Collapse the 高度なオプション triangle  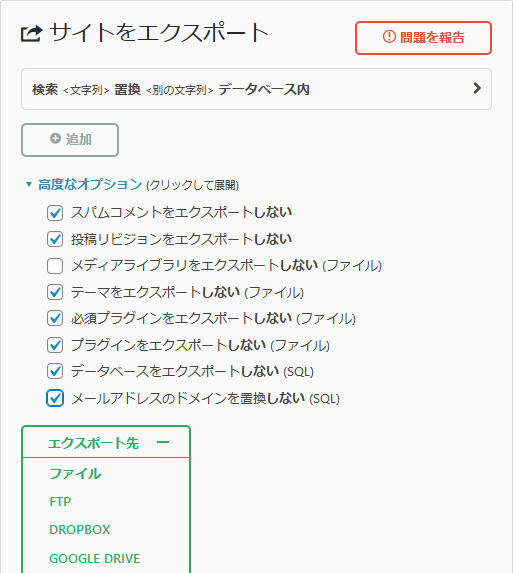tap(29, 184)
